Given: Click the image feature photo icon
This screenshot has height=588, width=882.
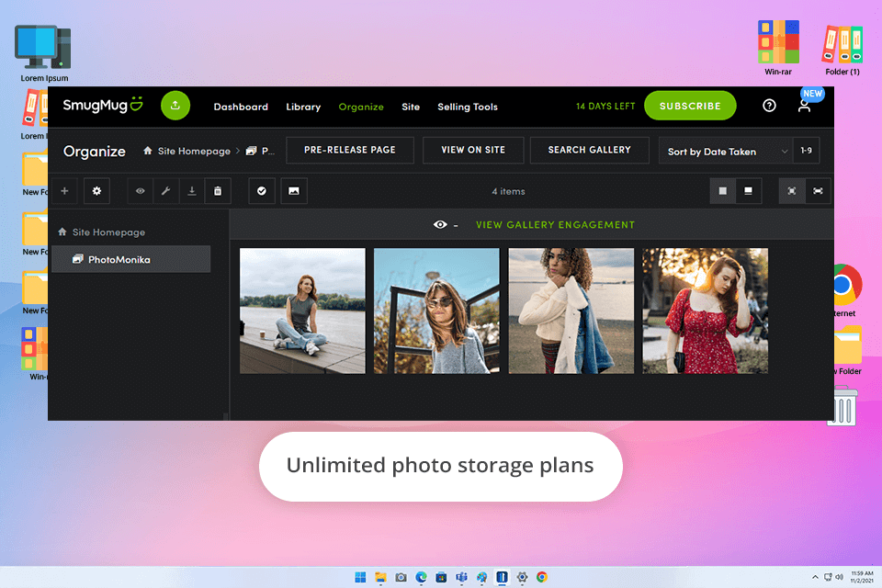Looking at the screenshot, I should 294,191.
